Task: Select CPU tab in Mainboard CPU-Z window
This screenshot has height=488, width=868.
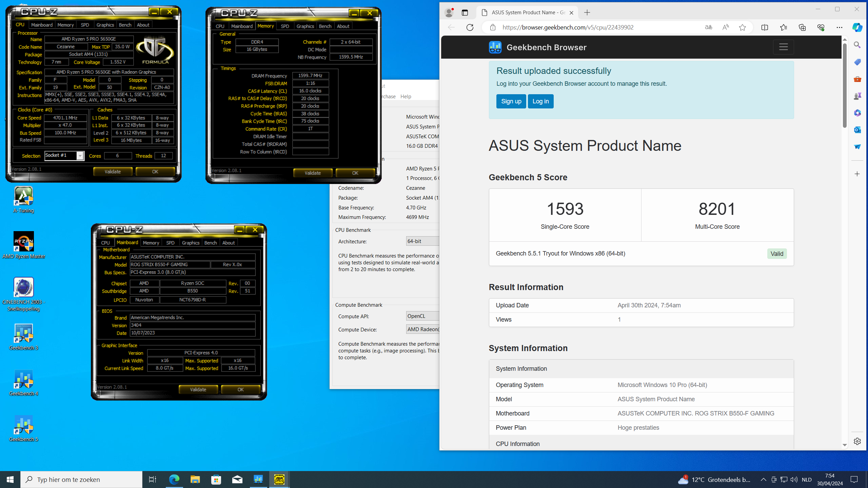Action: (105, 243)
